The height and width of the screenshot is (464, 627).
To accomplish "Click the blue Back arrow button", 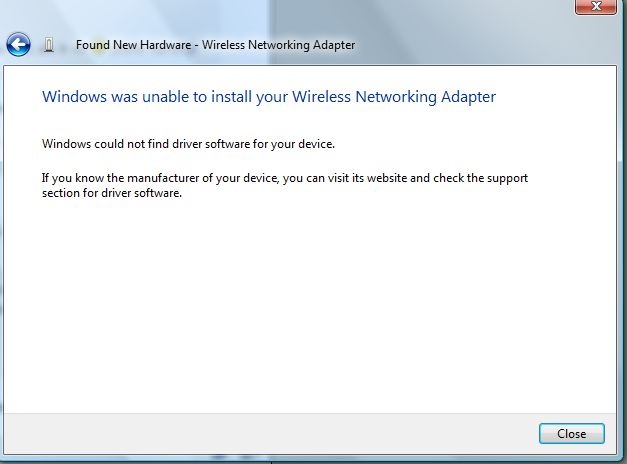I will tap(18, 45).
